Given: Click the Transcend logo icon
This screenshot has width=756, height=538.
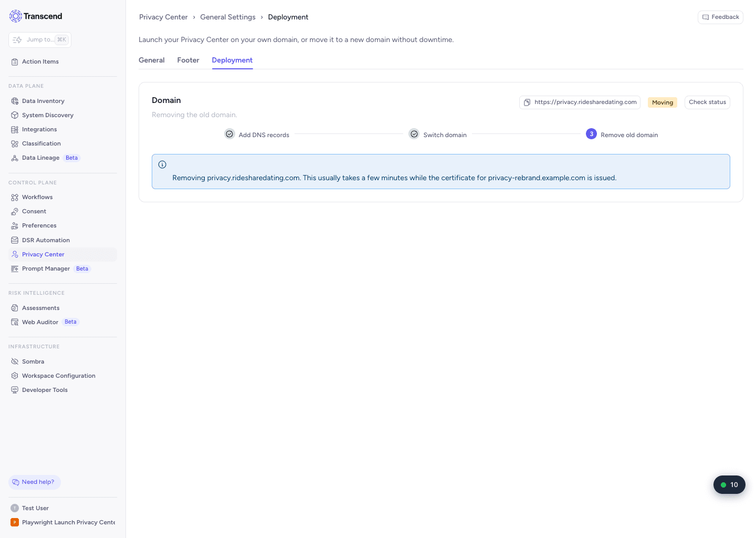Looking at the screenshot, I should [x=16, y=16].
